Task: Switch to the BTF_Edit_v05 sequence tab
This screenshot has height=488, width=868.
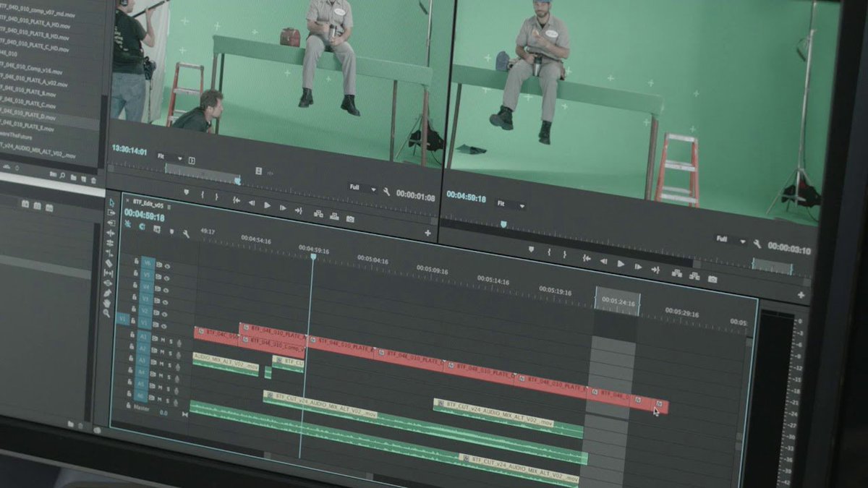Action: [x=148, y=205]
